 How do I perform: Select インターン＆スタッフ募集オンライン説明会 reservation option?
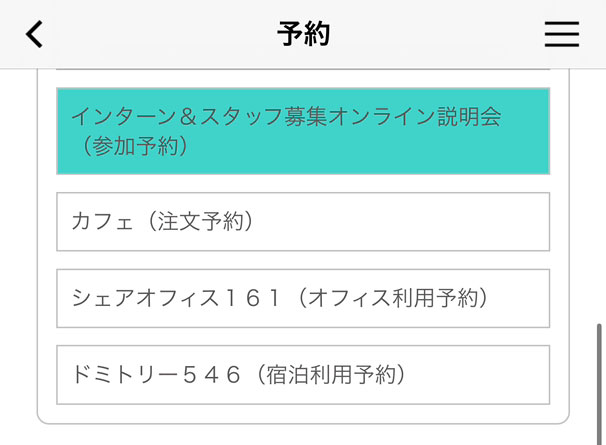coord(302,131)
